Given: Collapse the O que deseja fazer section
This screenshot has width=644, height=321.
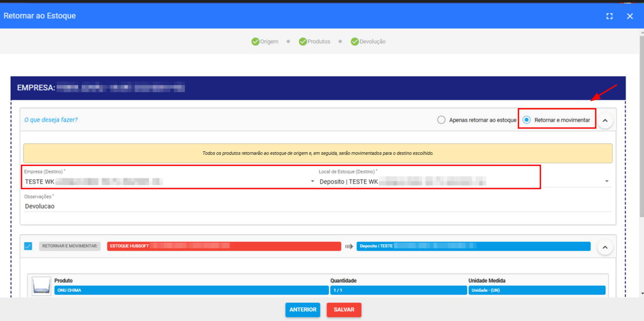Looking at the screenshot, I should coord(605,120).
